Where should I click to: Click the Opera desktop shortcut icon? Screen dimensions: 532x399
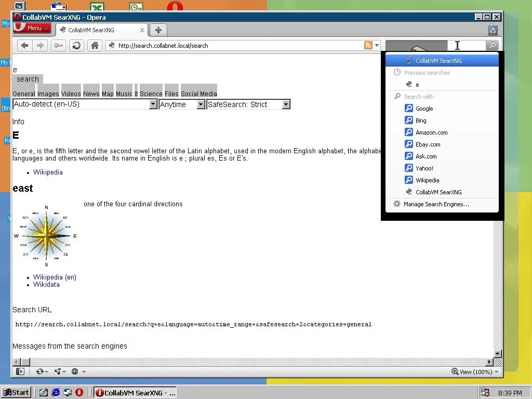[x=175, y=6]
